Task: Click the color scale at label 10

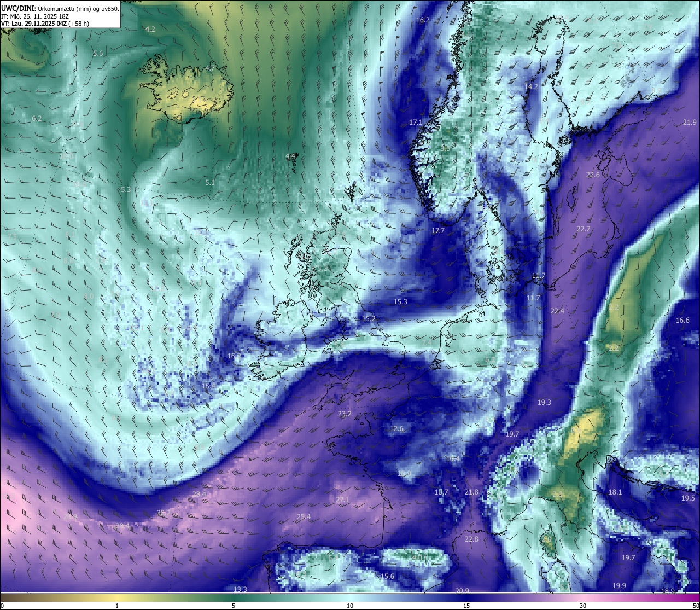Action: point(350,606)
